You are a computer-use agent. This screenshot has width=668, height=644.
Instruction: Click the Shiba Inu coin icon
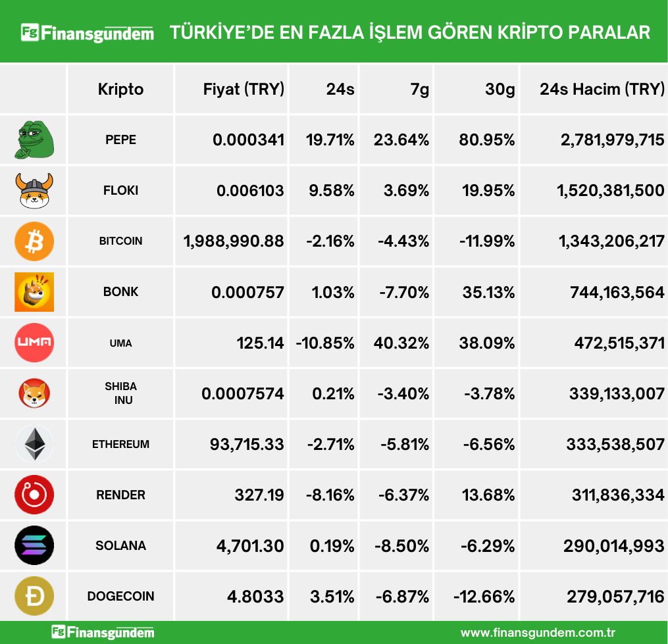(x=34, y=393)
